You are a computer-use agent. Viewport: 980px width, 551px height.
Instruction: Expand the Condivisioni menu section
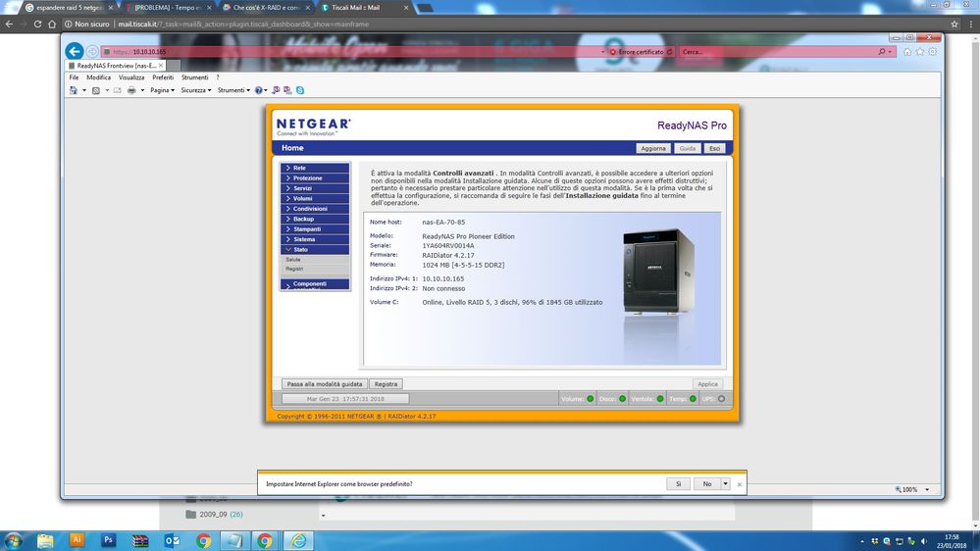[x=315, y=209]
